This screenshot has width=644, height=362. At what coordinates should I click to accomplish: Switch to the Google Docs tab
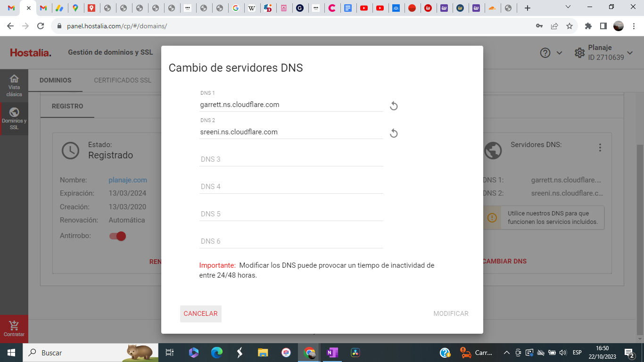click(x=348, y=8)
